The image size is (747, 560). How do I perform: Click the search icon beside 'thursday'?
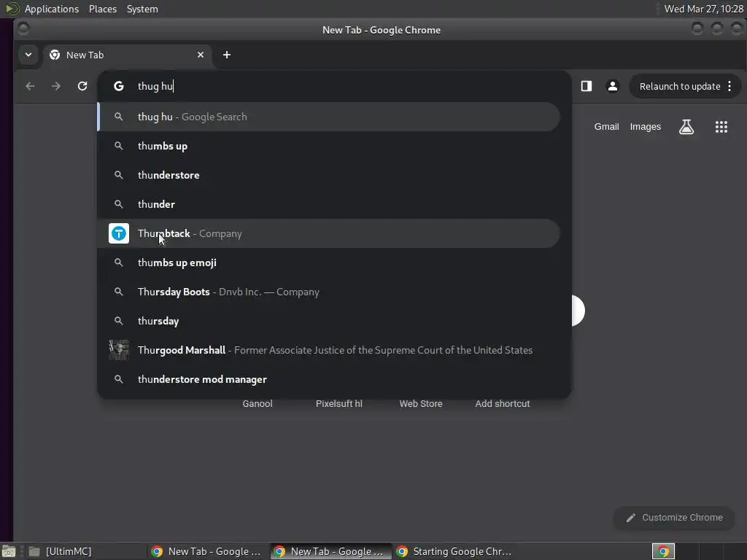pos(119,321)
